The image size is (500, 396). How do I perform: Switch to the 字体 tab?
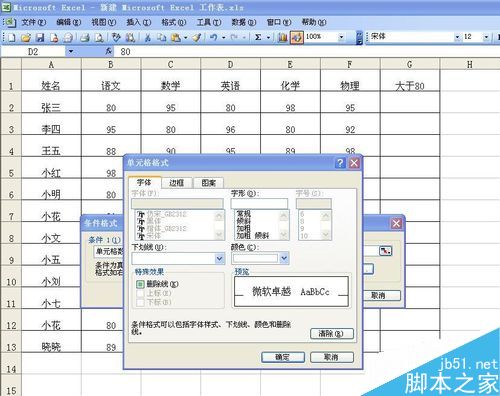point(144,182)
